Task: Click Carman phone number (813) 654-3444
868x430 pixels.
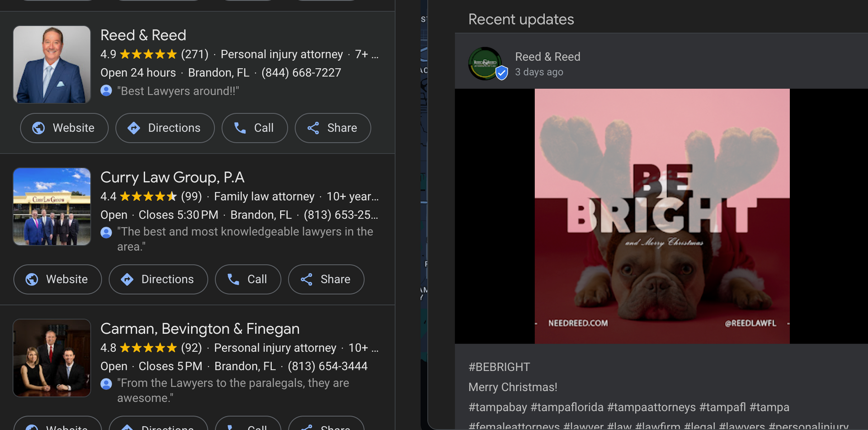Action: click(x=328, y=366)
